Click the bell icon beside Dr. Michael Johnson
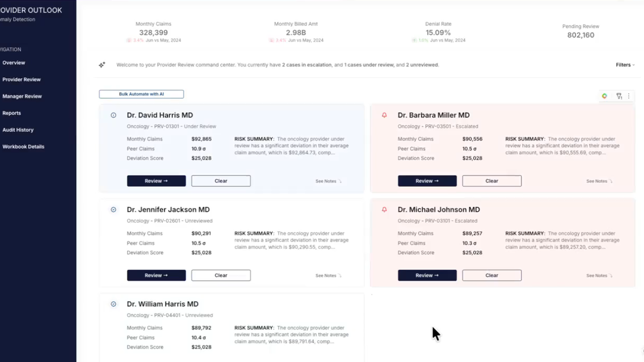Screen dimensions: 644x362 point(384,210)
